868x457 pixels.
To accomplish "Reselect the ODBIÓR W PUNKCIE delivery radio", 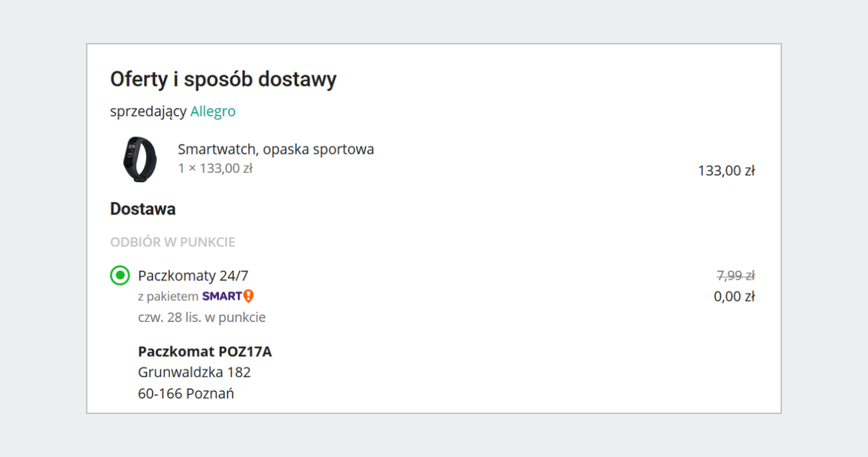I will click(x=119, y=276).
